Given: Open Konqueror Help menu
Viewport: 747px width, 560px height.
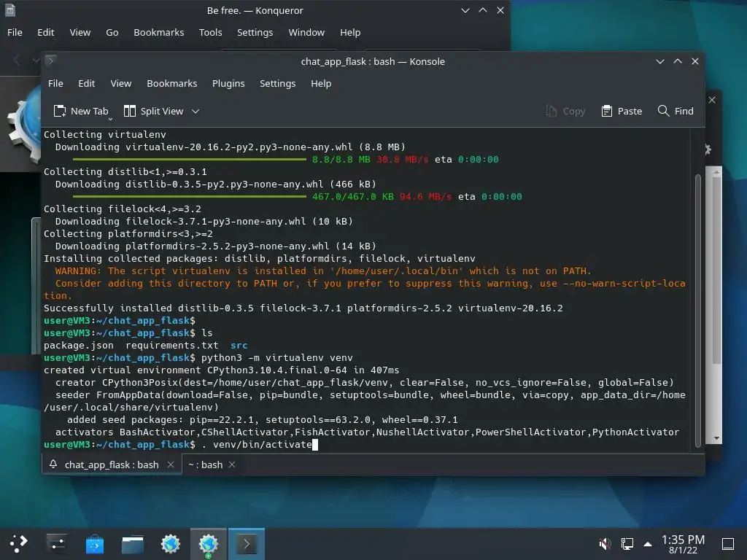Looking at the screenshot, I should pyautogui.click(x=350, y=32).
